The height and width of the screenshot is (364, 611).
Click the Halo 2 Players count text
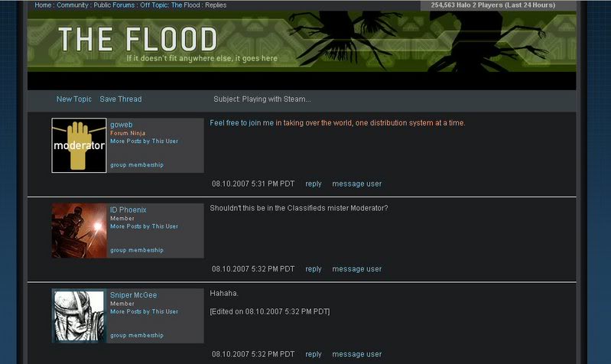click(x=493, y=5)
